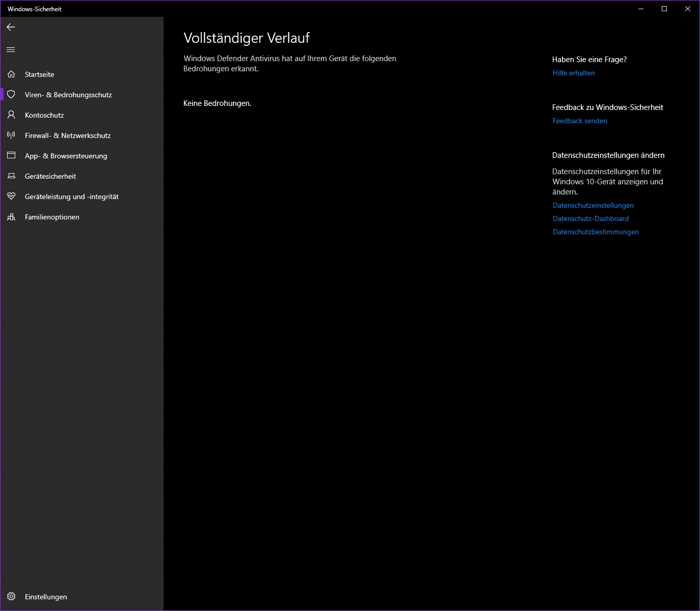Click the Feedback zu Windows-Sicherheit heading
Screen dimensions: 700x611
[608, 107]
